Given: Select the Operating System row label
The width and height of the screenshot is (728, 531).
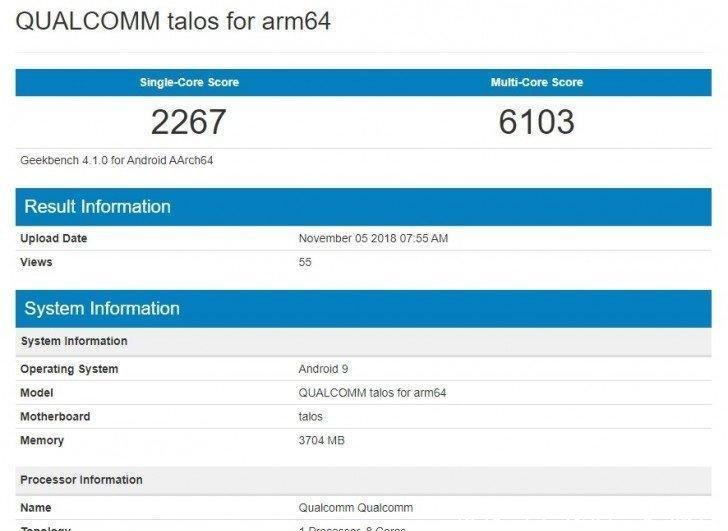Looking at the screenshot, I should coord(69,369).
